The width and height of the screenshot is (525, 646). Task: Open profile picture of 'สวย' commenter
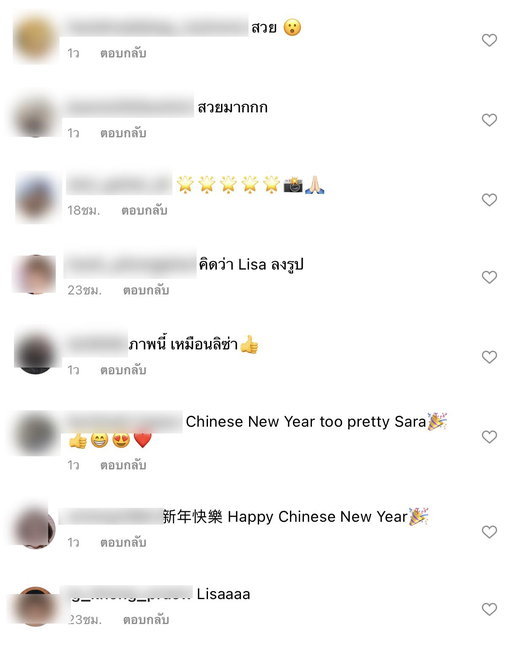35,39
